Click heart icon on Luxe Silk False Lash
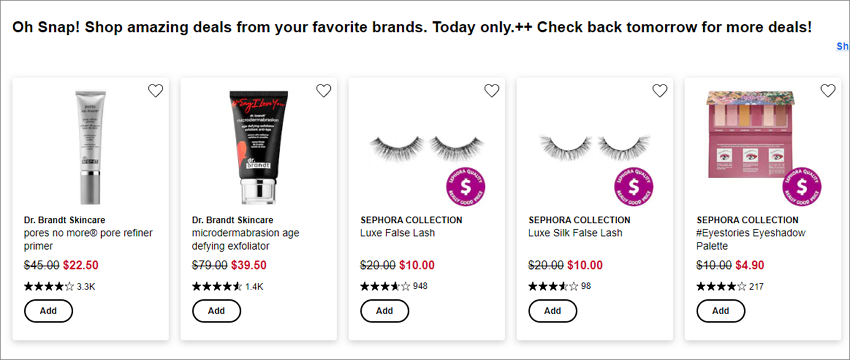Image resolution: width=850 pixels, height=360 pixels. pyautogui.click(x=660, y=91)
